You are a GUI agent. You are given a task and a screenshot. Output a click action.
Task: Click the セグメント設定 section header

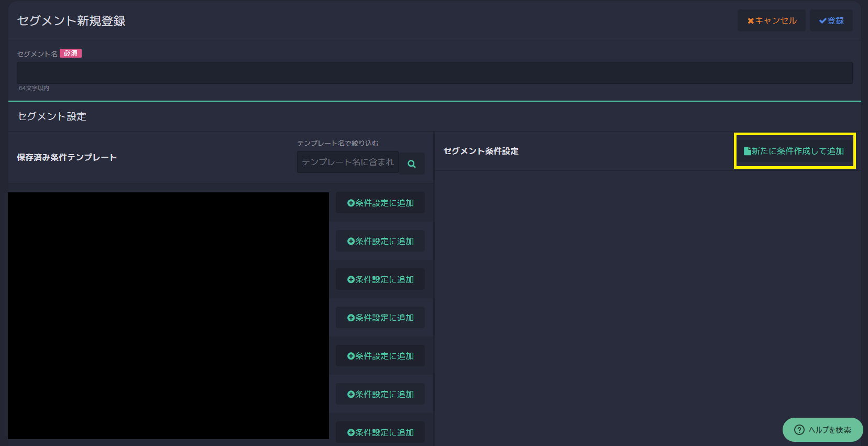coord(51,116)
